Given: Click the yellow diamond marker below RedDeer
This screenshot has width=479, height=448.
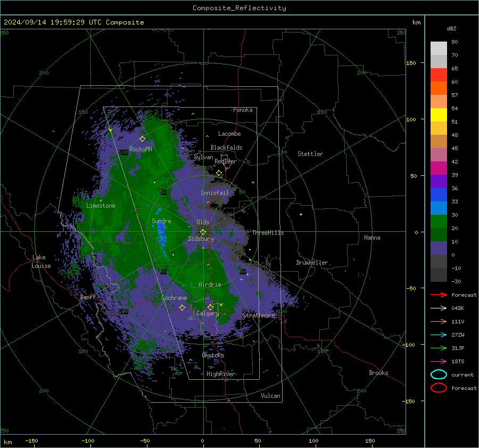Looking at the screenshot, I should (219, 173).
